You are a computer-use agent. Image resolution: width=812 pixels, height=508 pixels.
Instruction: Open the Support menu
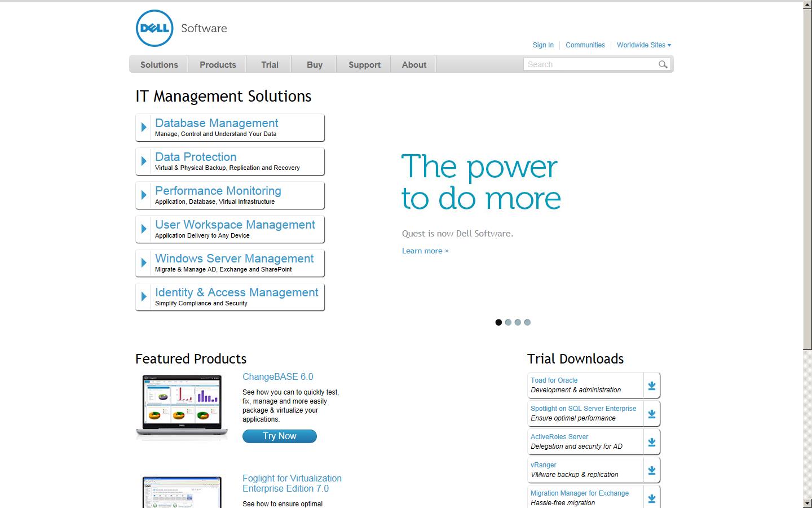(x=363, y=64)
